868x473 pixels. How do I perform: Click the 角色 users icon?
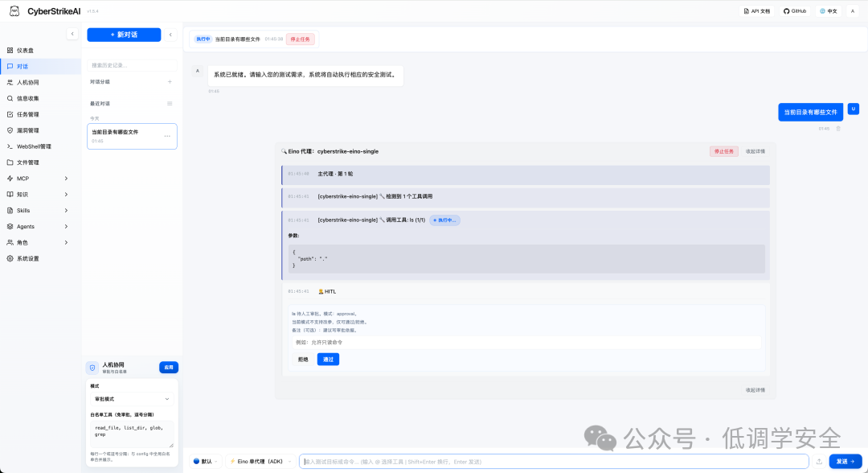(x=10, y=243)
